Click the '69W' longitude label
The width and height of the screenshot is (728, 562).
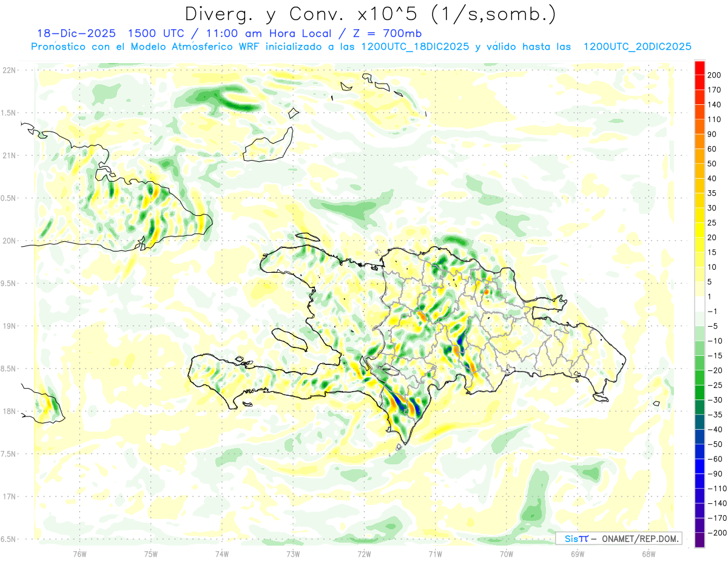point(577,554)
